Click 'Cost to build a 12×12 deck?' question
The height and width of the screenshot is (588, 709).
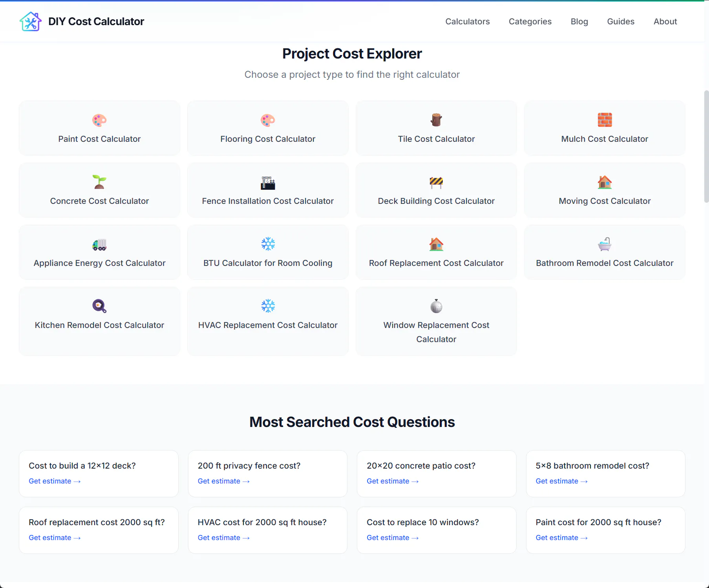coord(82,466)
